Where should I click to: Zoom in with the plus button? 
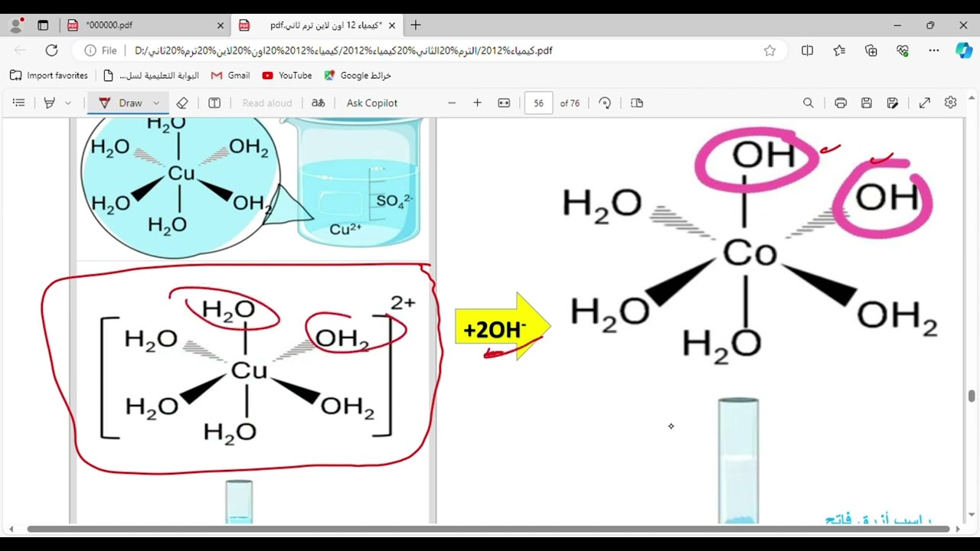coord(477,103)
